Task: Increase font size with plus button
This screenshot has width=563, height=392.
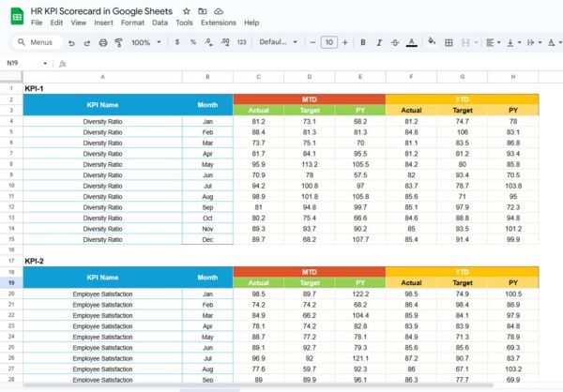Action: pyautogui.click(x=345, y=42)
